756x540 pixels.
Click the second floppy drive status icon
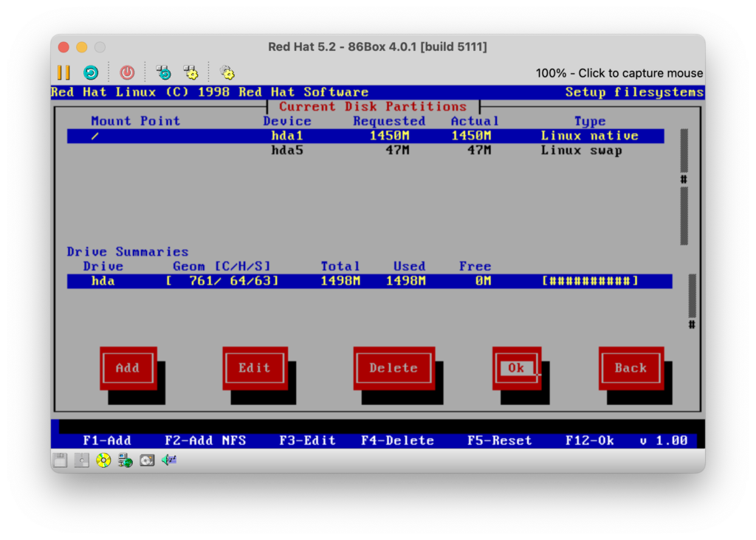pos(81,460)
